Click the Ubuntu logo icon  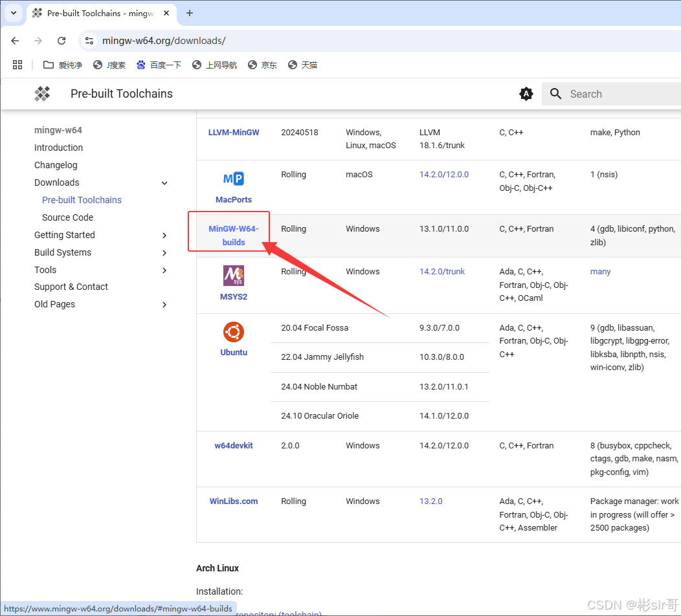(x=234, y=332)
